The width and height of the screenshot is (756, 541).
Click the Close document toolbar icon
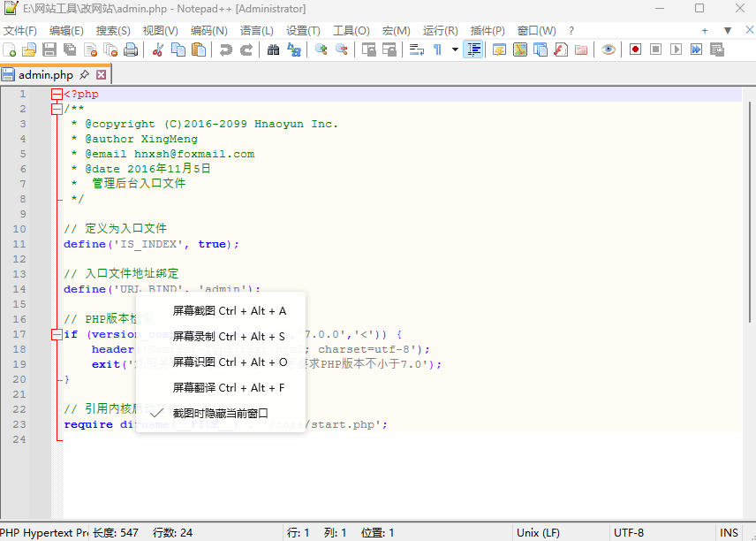pyautogui.click(x=90, y=50)
